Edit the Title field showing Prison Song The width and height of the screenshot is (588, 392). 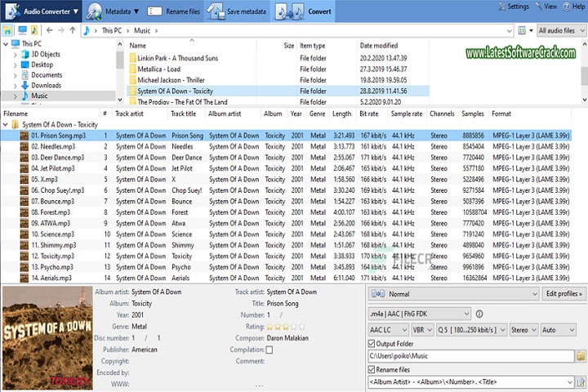[x=283, y=304]
